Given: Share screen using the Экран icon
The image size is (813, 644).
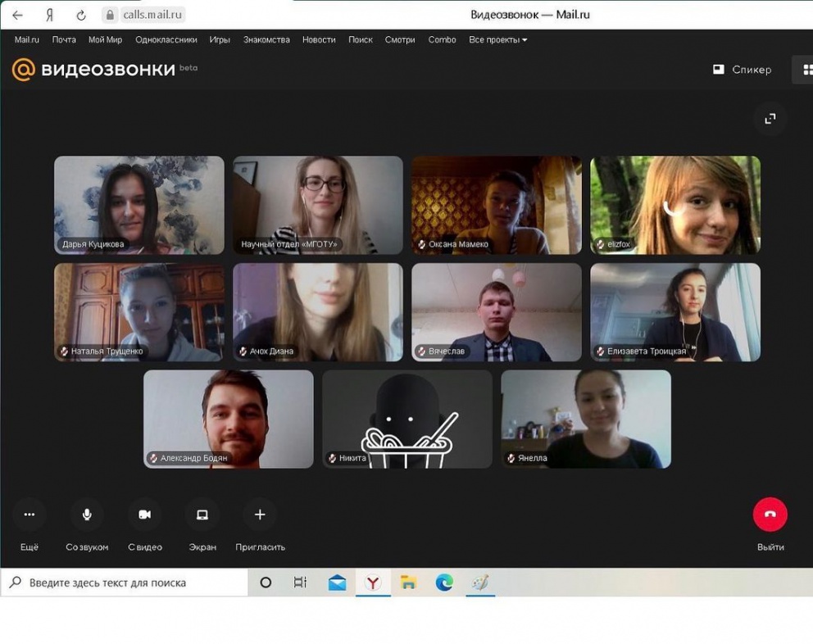Looking at the screenshot, I should pos(202,515).
